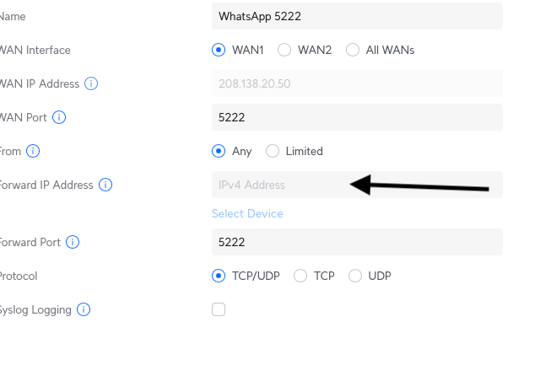Click the WAN Port input field

click(x=357, y=117)
